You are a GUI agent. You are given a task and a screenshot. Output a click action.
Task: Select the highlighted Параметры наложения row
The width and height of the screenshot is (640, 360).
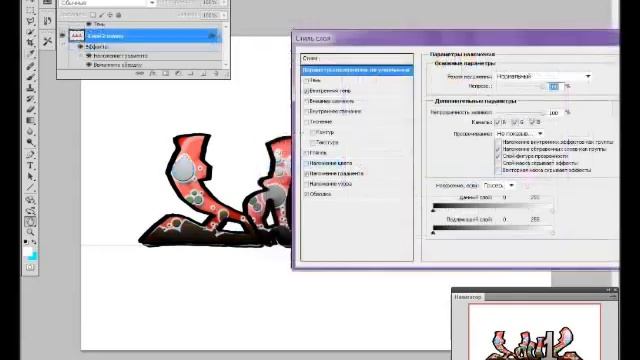(x=357, y=70)
